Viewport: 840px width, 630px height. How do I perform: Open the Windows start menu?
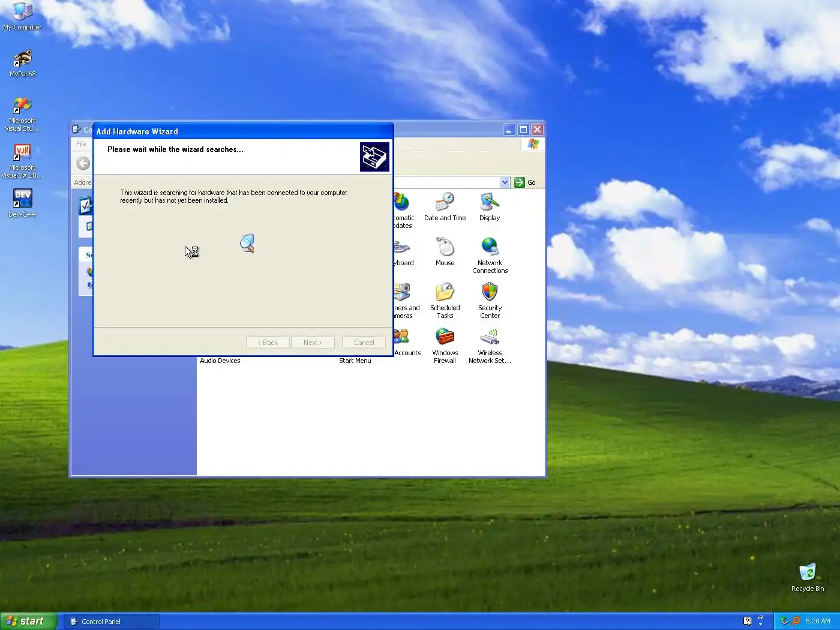coord(28,621)
